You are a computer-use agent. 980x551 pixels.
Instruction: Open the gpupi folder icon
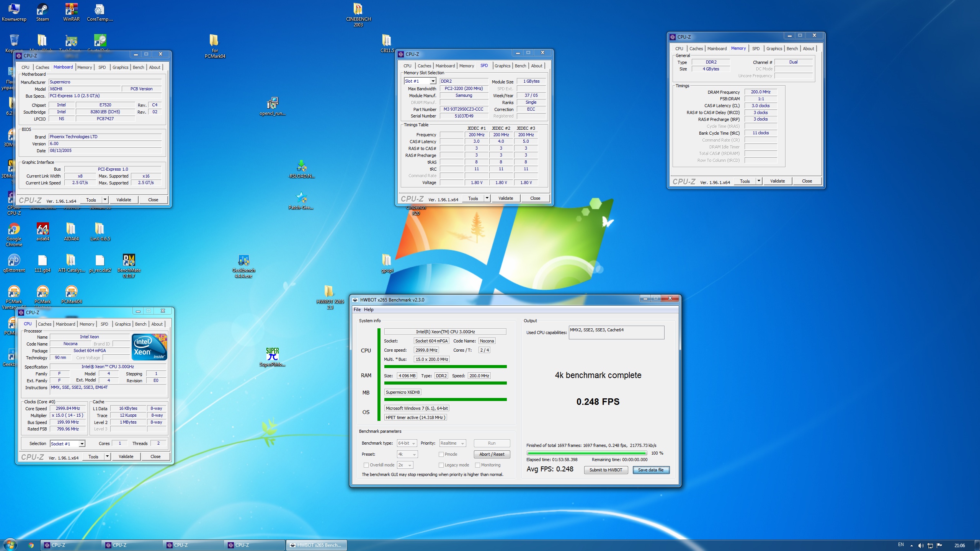387,263
